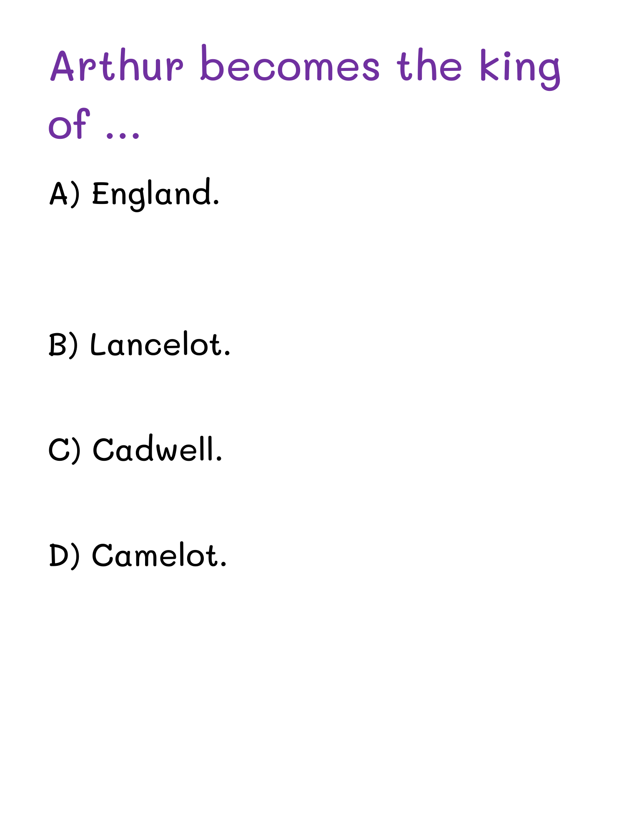Click the word "the" in the question
Screen dimensions: 644x834
point(429,66)
